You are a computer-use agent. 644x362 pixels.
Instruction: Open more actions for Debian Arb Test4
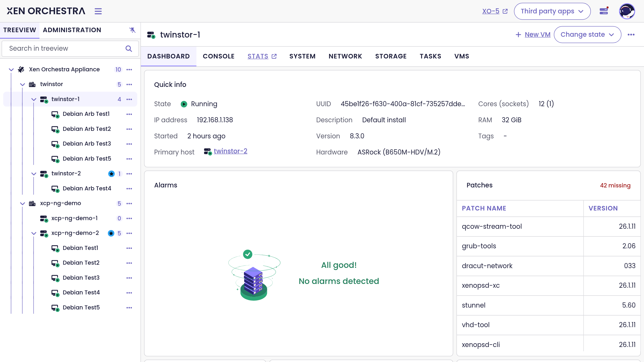tap(129, 189)
